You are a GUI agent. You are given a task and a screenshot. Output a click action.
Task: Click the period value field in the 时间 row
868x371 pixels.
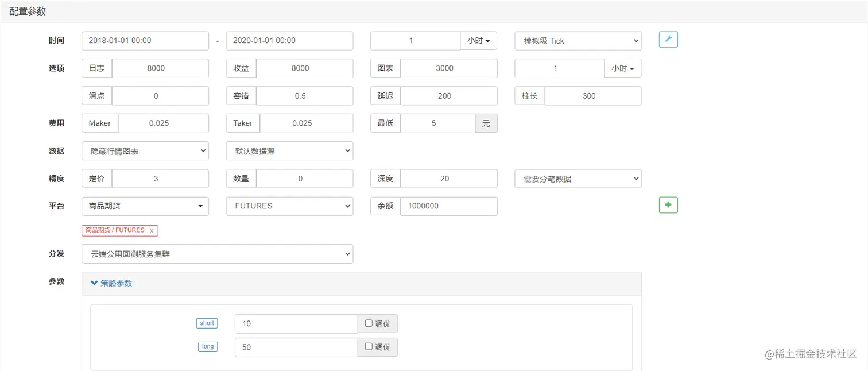point(416,41)
